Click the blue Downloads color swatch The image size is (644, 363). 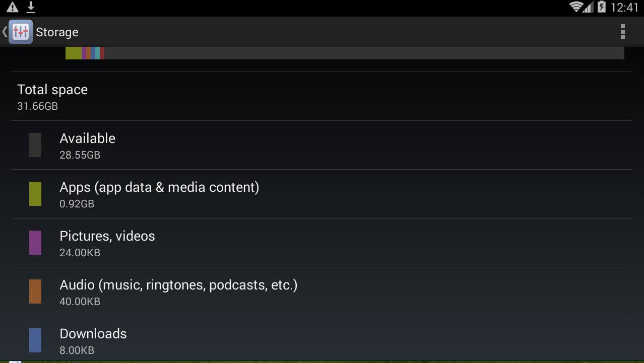coord(35,340)
